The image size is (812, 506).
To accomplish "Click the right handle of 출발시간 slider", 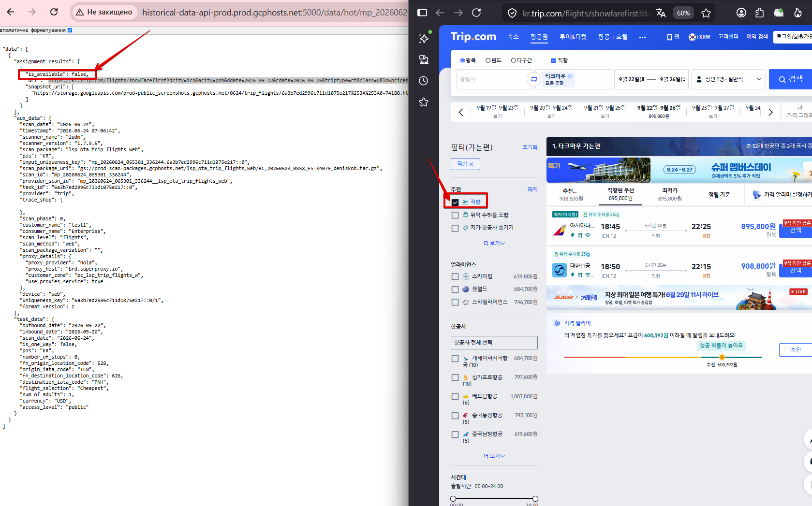I will point(535,499).
